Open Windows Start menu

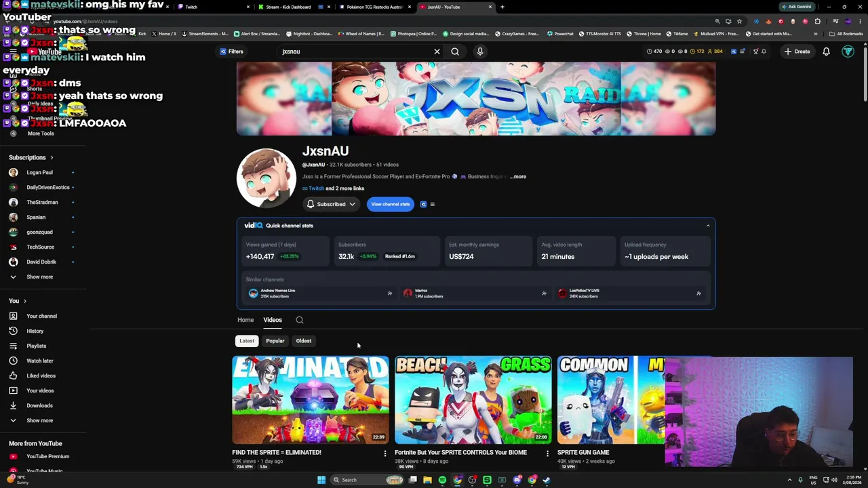[x=321, y=480]
